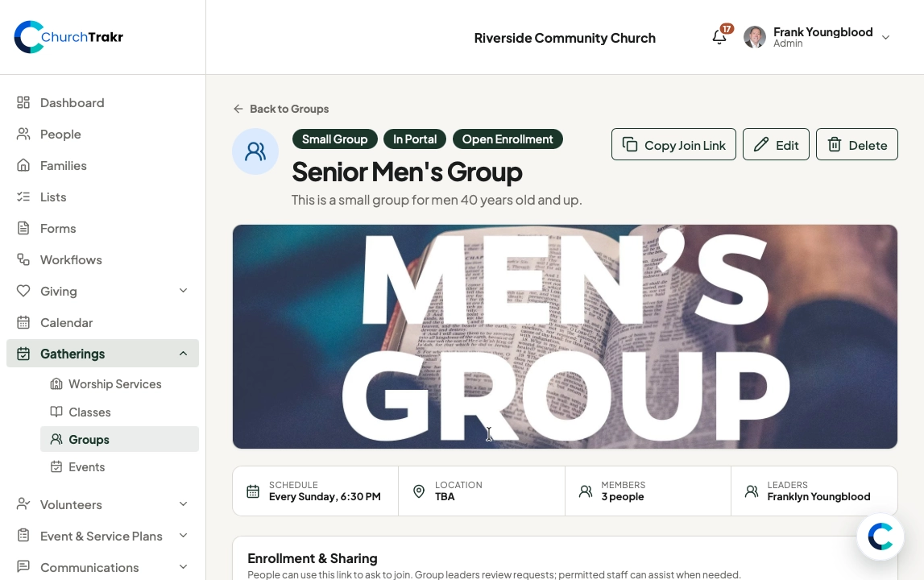Click the Gatherings calendar-check icon
924x580 pixels.
point(23,354)
